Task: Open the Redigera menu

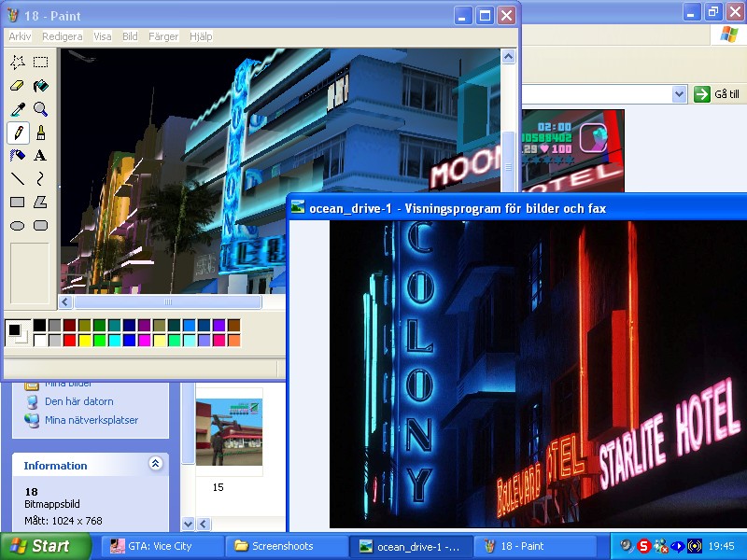Action: [62, 36]
